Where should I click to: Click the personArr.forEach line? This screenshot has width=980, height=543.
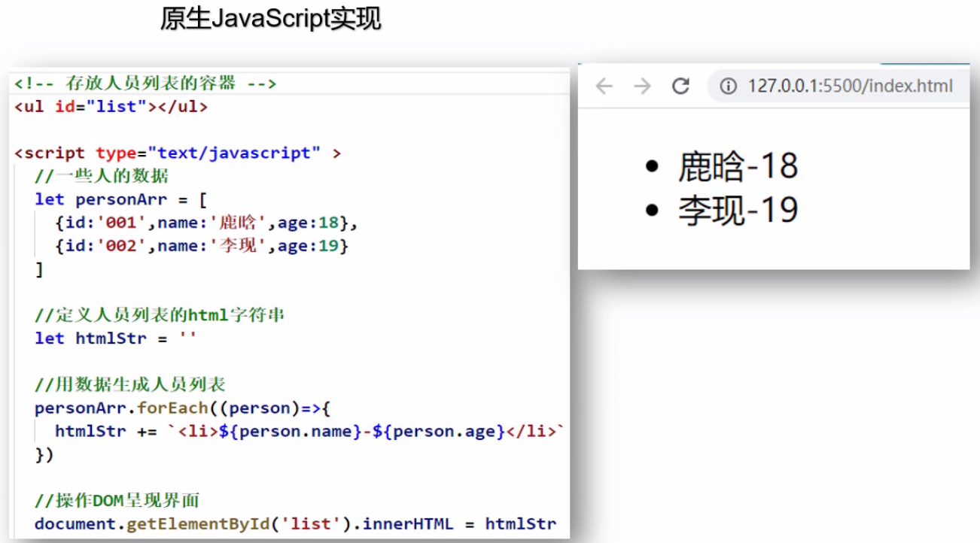(183, 408)
